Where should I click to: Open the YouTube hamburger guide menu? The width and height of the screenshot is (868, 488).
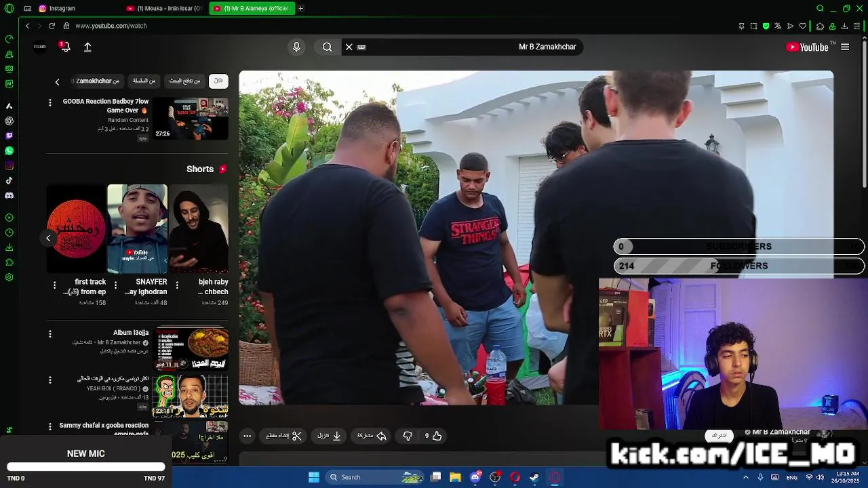tap(845, 47)
